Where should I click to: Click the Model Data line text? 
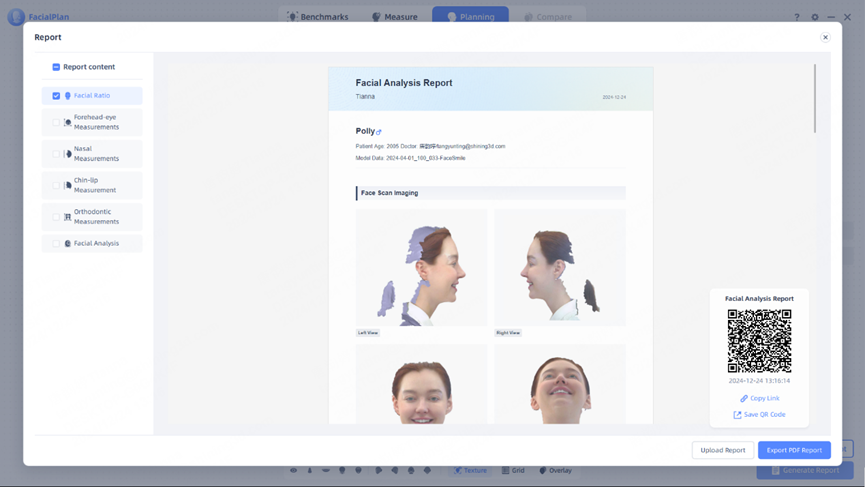point(410,158)
